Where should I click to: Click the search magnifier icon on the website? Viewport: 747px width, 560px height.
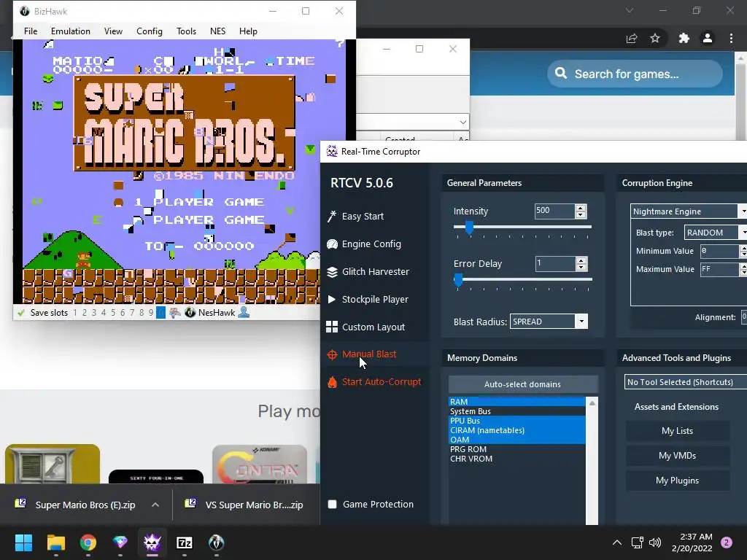pos(561,74)
